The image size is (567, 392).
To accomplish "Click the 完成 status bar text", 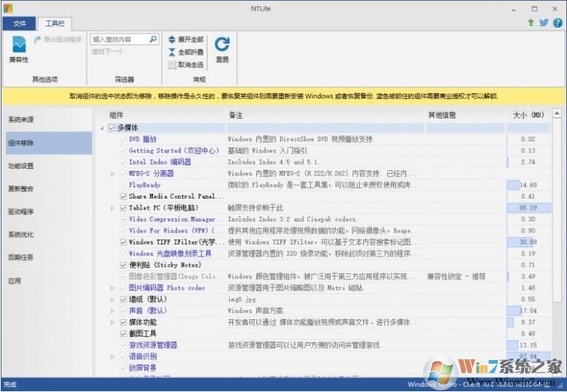I will tap(10, 385).
